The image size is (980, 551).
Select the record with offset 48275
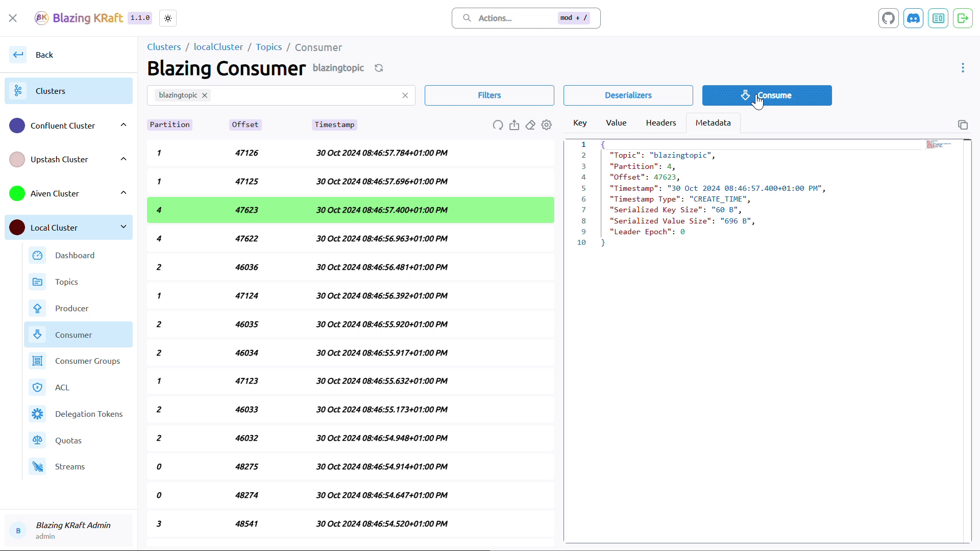[350, 467]
